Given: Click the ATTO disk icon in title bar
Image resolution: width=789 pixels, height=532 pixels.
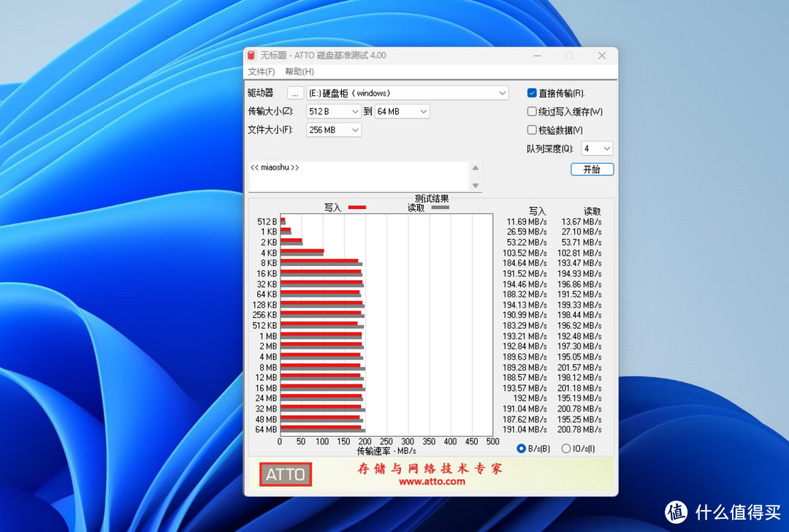Looking at the screenshot, I should 251,55.
